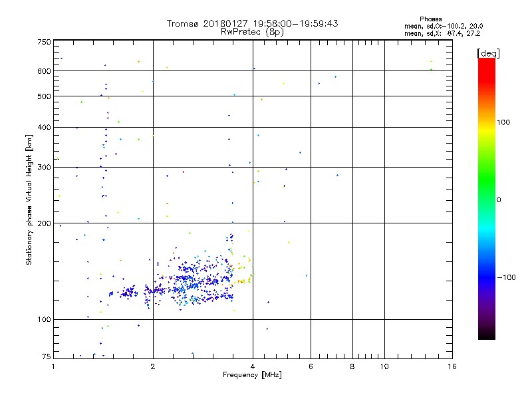Click the "mean, sd,O:-100.2, 20.0" line
This screenshot has height=399, width=532.
pyautogui.click(x=444, y=26)
